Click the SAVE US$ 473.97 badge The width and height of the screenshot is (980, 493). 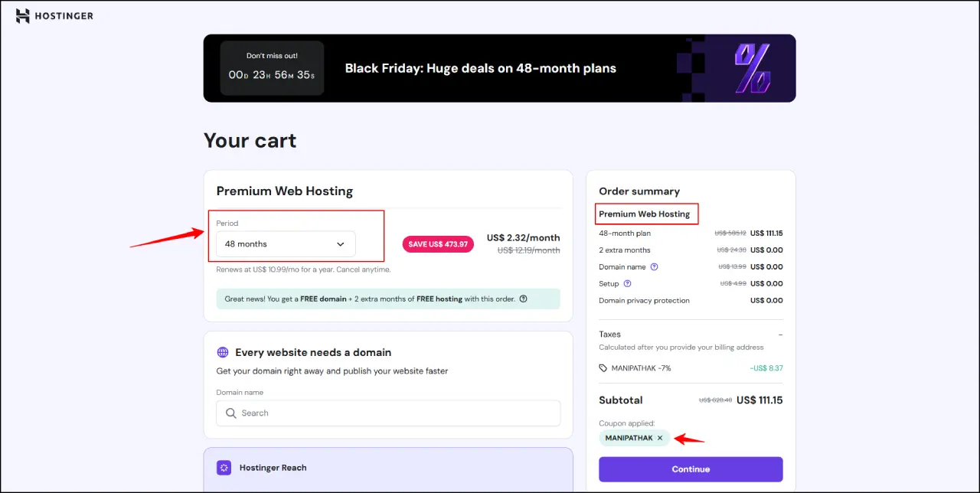click(x=437, y=243)
